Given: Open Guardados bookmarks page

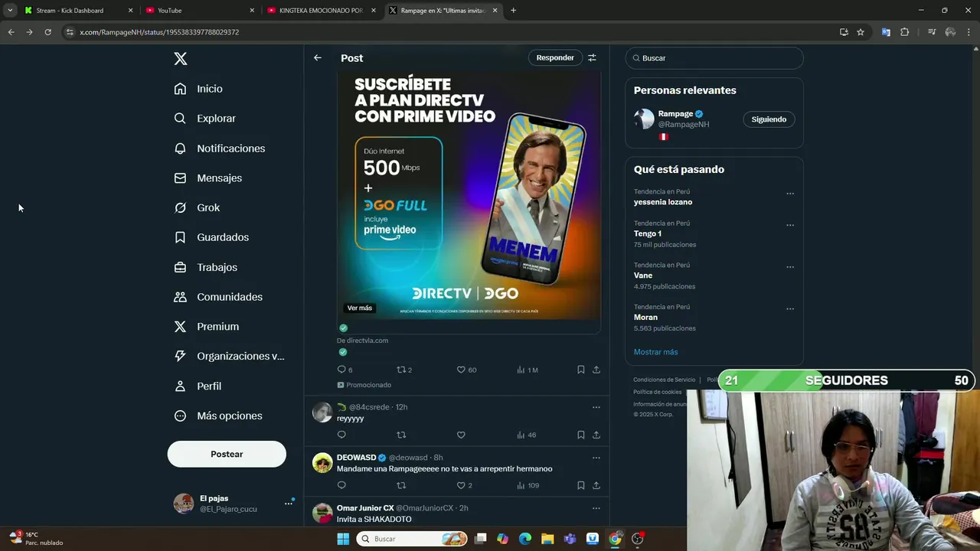Looking at the screenshot, I should coord(211,237).
